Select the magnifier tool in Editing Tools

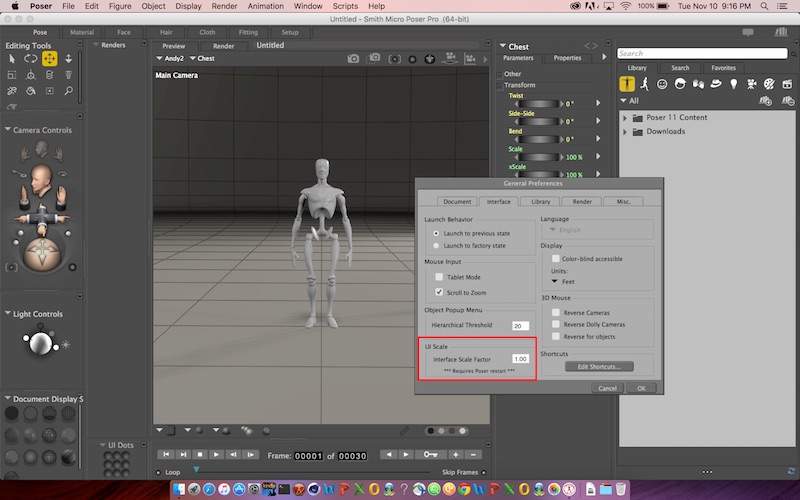(68, 91)
